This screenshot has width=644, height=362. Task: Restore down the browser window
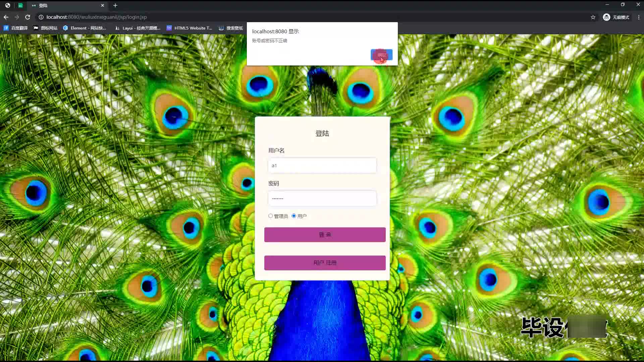(x=623, y=5)
